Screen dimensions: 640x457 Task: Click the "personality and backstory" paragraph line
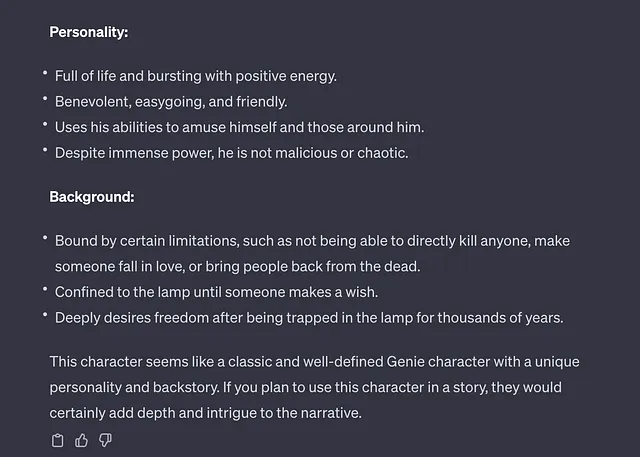pyautogui.click(x=305, y=387)
